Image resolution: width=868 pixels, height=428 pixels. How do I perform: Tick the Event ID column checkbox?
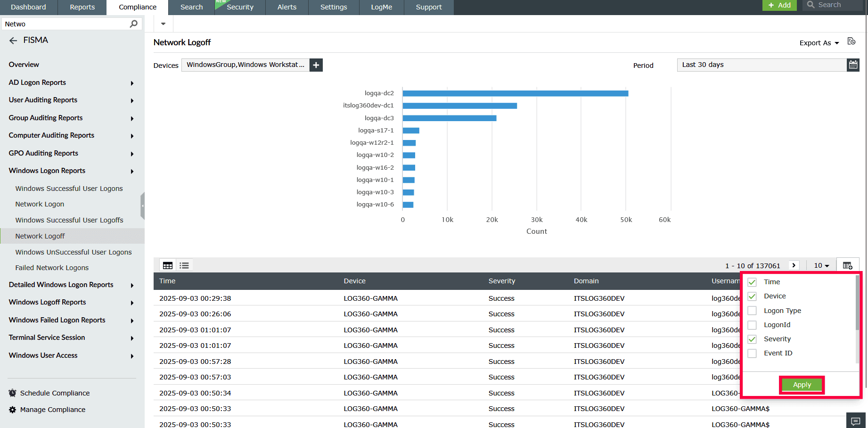pyautogui.click(x=752, y=354)
